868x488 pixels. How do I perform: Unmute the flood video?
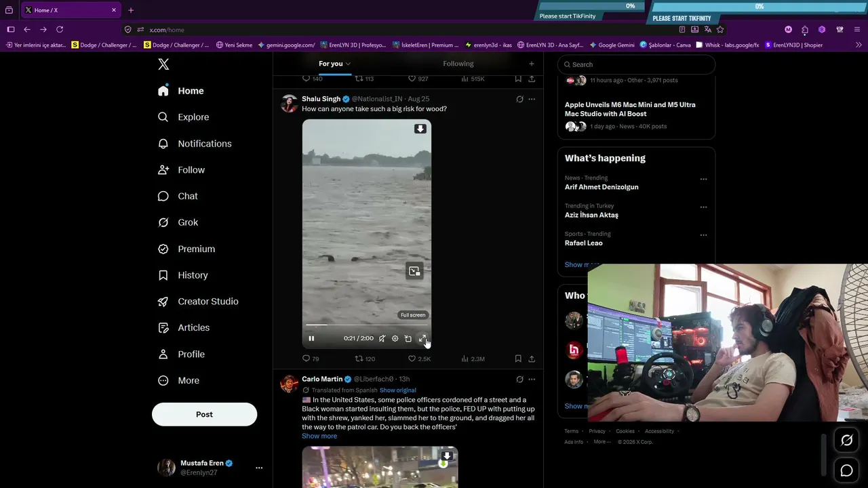[x=382, y=338]
